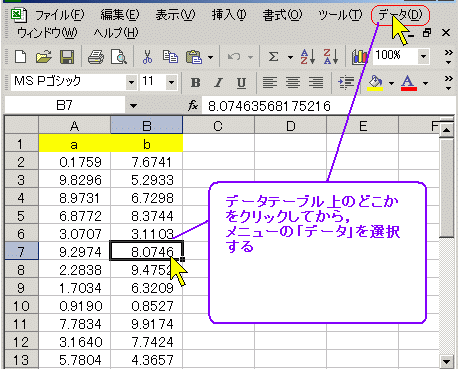Toggle Bold formatting
The width and height of the screenshot is (458, 369).
point(196,82)
